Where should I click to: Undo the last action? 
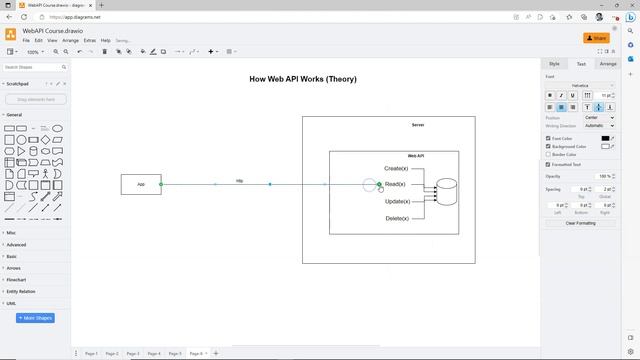[80, 52]
